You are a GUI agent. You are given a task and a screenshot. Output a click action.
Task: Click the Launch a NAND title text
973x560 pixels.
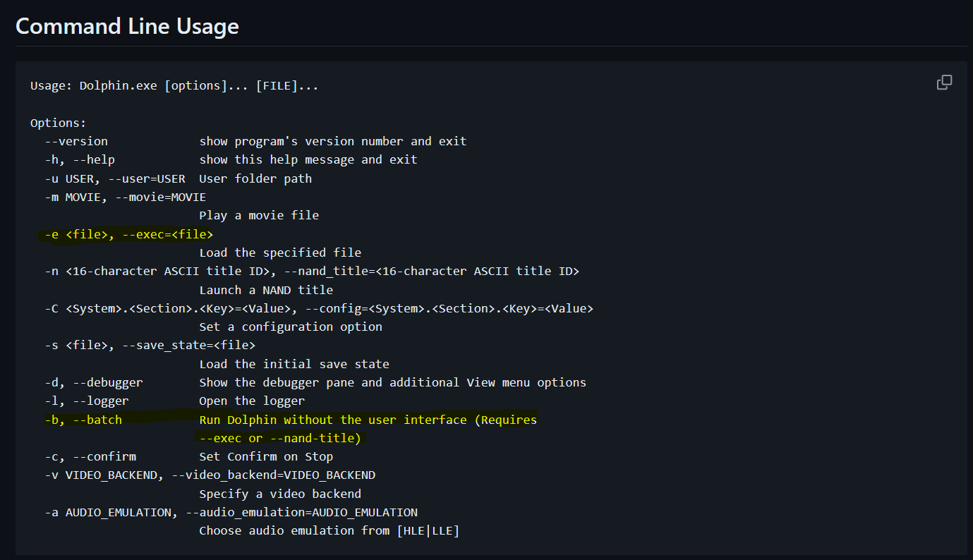tap(266, 290)
